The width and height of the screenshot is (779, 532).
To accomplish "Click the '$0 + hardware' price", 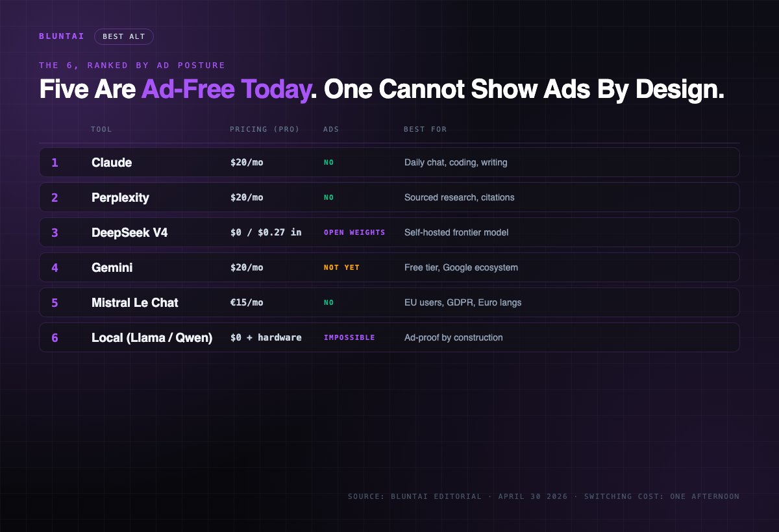I will coord(266,337).
